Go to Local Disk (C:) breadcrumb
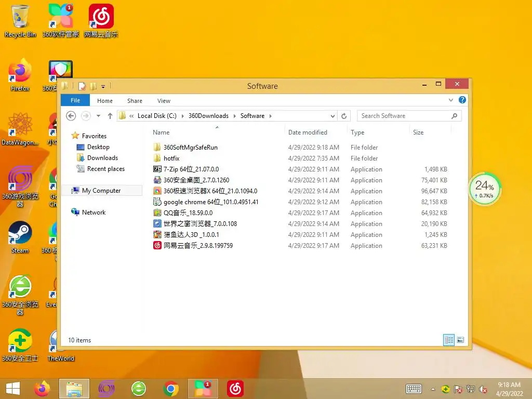This screenshot has width=532, height=399. pos(157,116)
